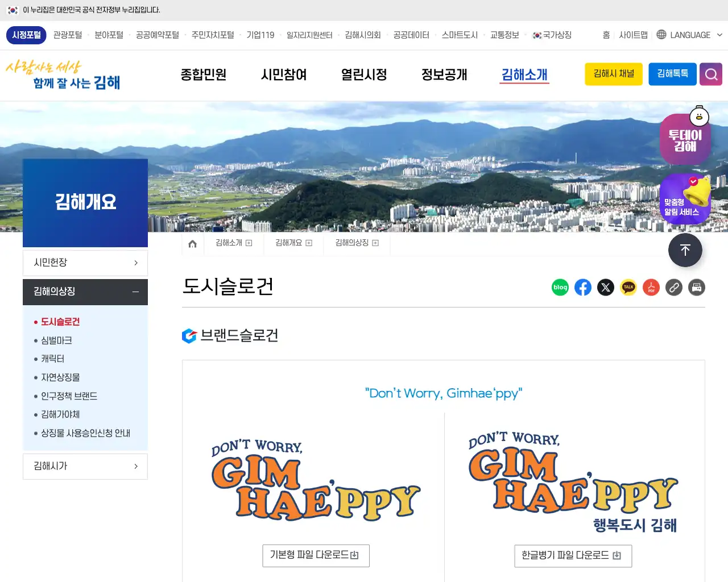Share via KakaoTalk icon
728x582 pixels.
point(628,288)
